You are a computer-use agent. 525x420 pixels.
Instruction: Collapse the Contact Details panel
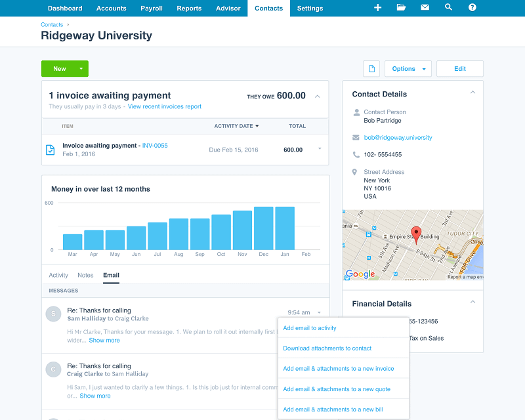point(472,93)
